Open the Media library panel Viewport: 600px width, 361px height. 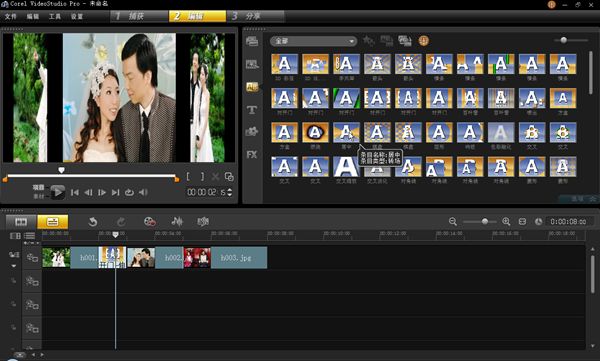click(x=252, y=41)
